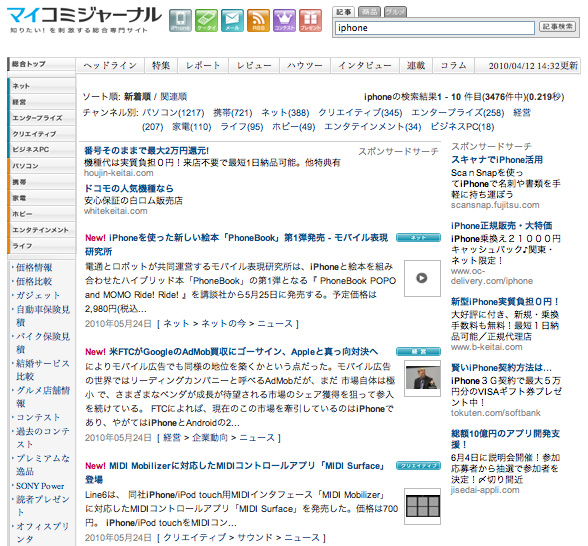Filter results by 携帯(721) channel
Image resolution: width=588 pixels, height=546 pixels.
coord(232,112)
